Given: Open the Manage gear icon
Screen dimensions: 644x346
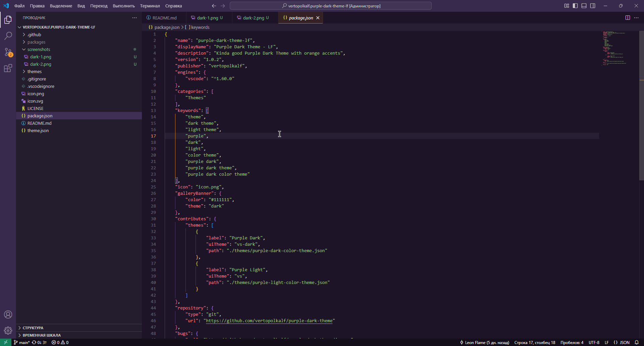Looking at the screenshot, I should 8,331.
